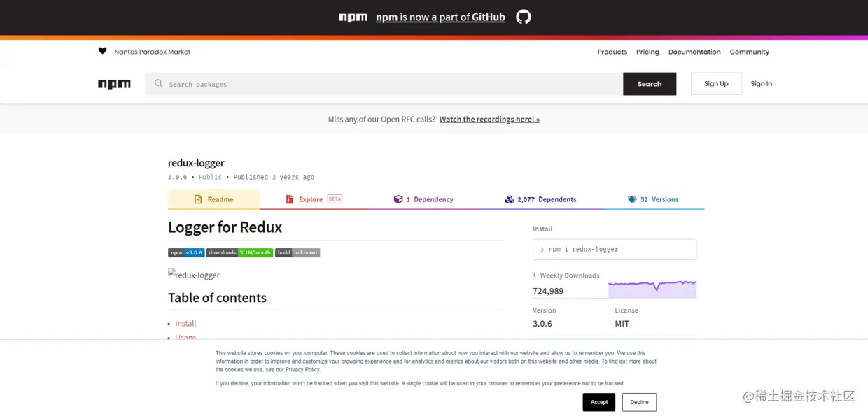Click the GitHub octocat icon in banner

point(524,17)
